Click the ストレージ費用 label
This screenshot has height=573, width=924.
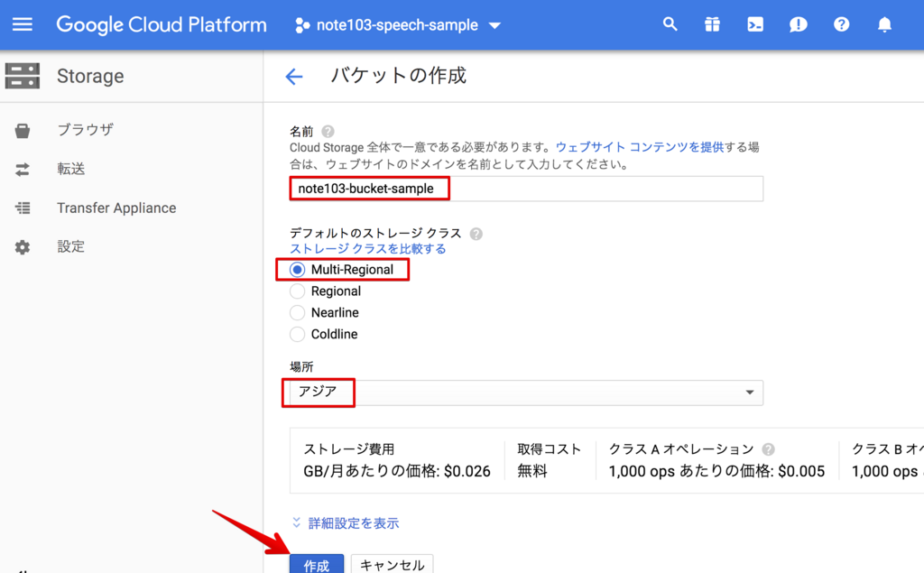(349, 449)
